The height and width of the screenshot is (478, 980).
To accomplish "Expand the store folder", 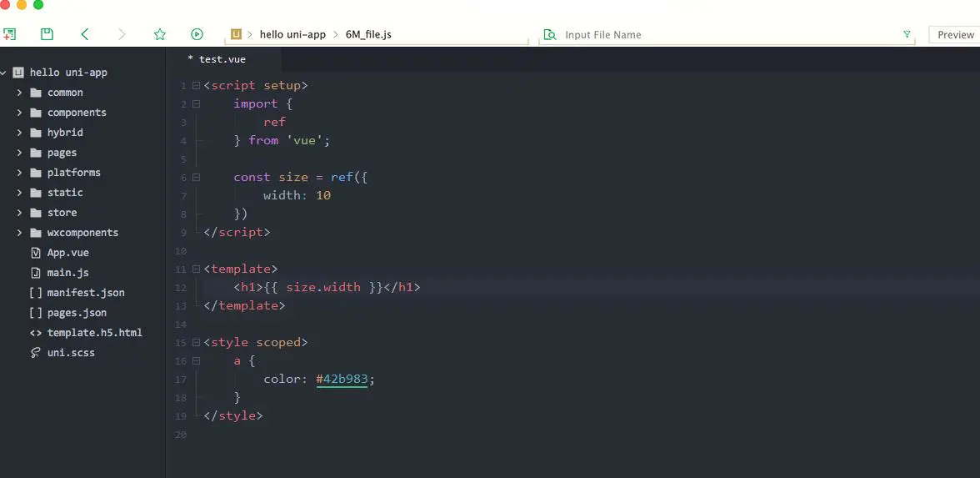I will (19, 213).
